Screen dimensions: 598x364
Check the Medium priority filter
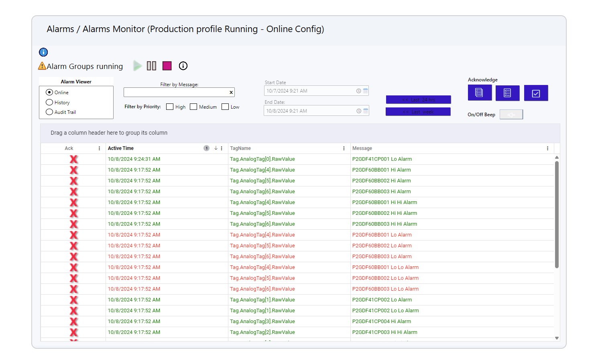pos(193,107)
